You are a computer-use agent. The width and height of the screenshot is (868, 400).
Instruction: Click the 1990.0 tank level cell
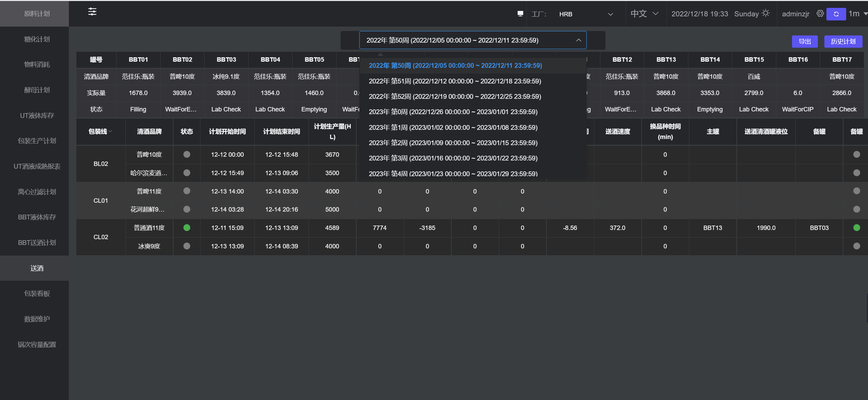766,228
